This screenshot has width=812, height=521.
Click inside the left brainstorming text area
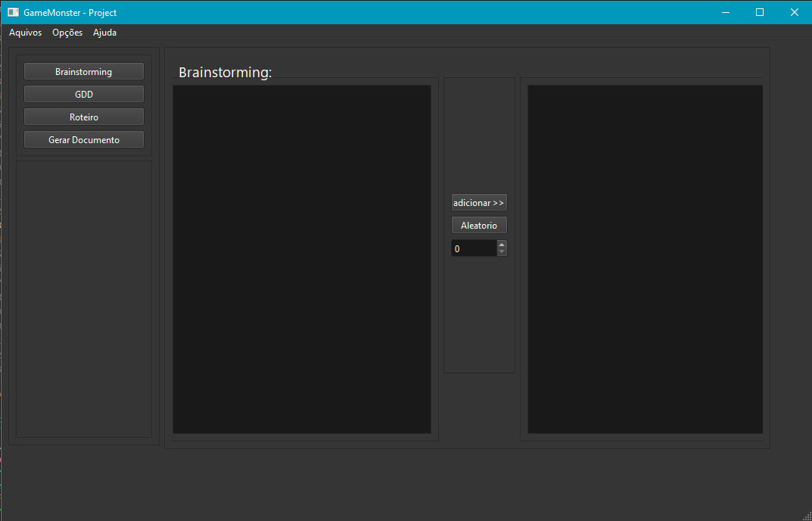(302, 259)
